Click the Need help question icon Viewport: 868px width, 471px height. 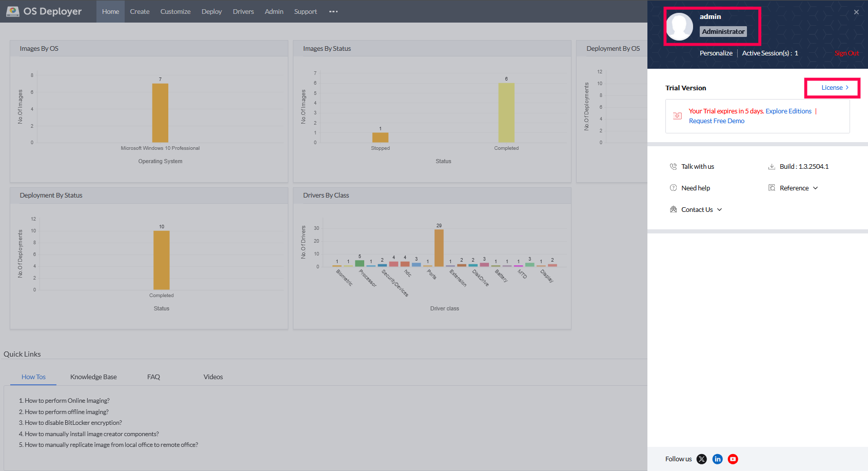(673, 188)
